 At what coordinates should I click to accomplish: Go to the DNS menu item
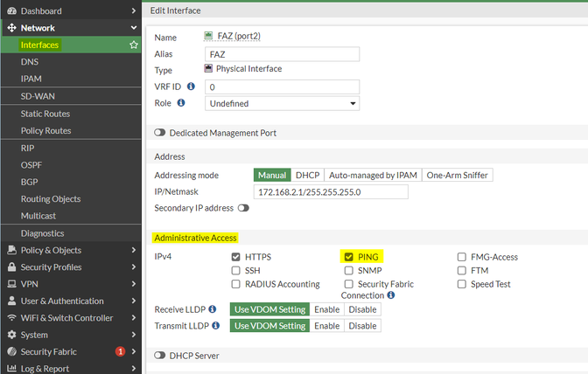(x=30, y=62)
